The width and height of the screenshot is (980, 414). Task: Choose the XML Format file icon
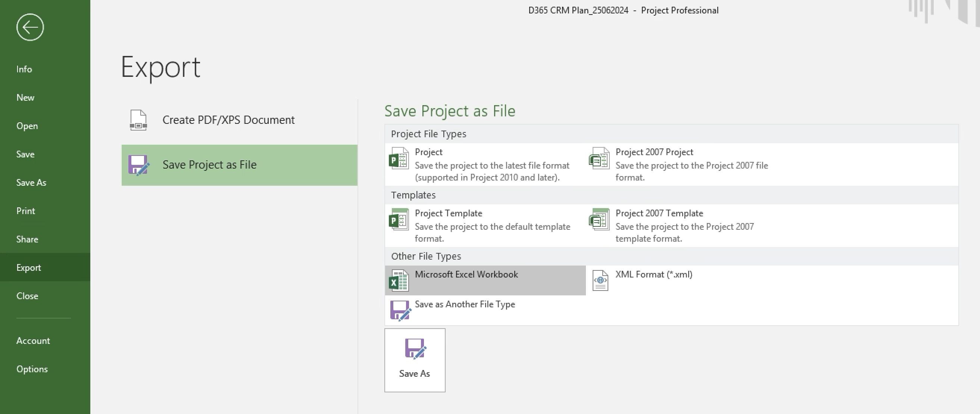[x=600, y=280]
